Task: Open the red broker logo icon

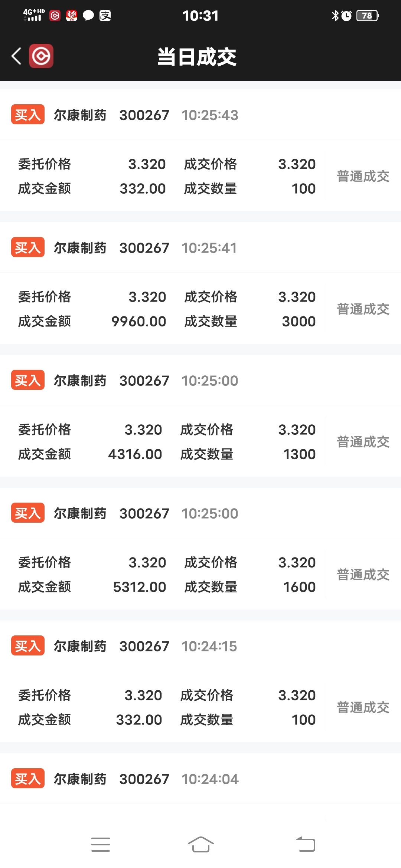Action: coord(41,56)
